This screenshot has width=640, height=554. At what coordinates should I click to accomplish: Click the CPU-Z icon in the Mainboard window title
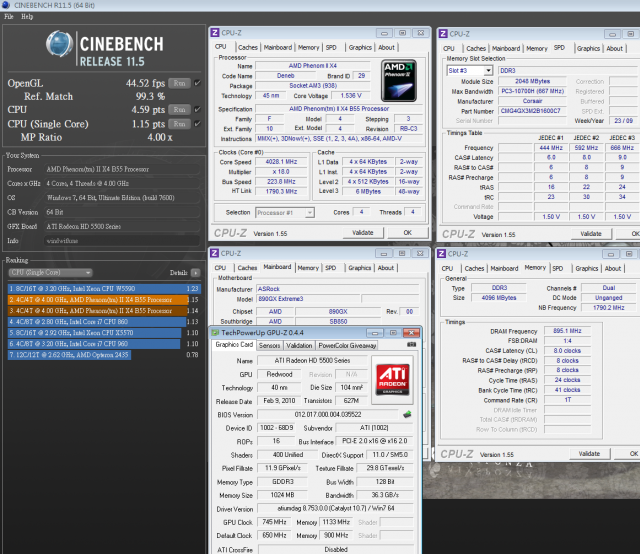coord(214,254)
